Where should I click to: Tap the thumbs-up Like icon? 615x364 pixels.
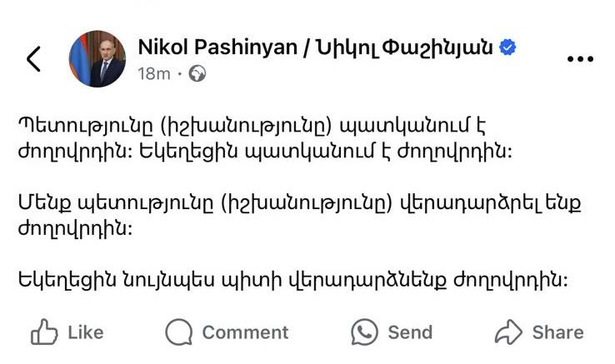pos(43,332)
